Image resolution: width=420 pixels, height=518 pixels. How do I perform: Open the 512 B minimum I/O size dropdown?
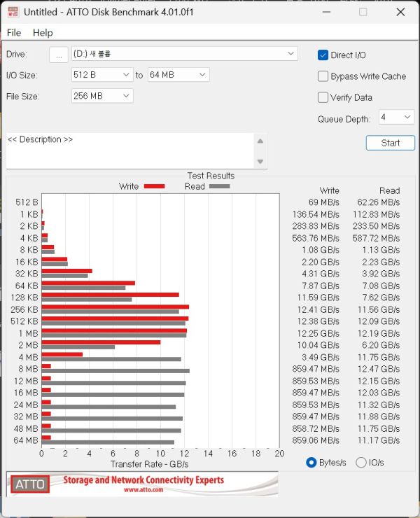point(102,75)
